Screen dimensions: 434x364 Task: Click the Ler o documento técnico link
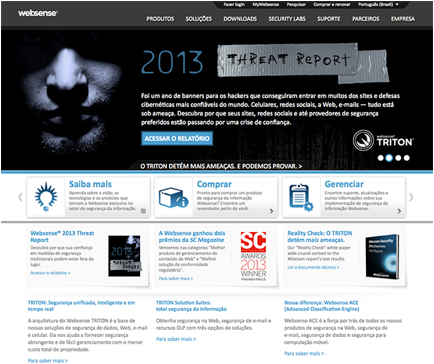(x=313, y=267)
